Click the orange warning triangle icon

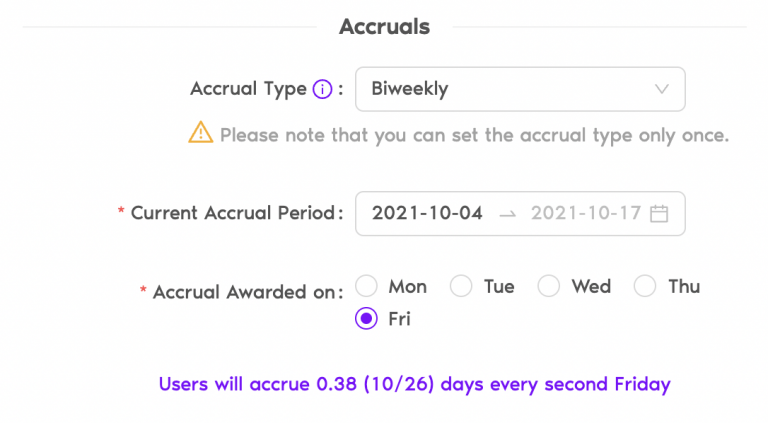click(x=201, y=132)
